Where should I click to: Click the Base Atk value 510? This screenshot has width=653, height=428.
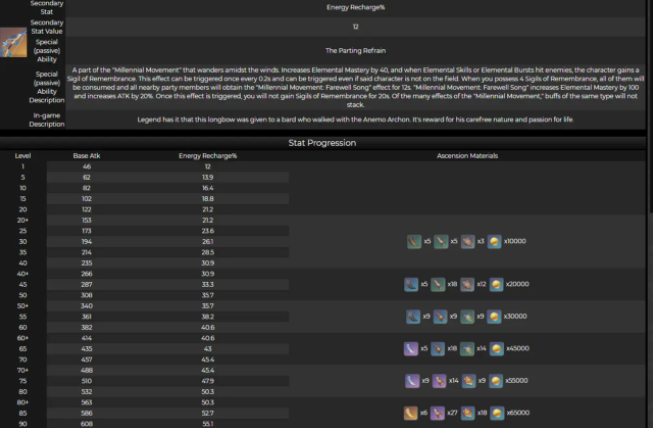pyautogui.click(x=87, y=381)
